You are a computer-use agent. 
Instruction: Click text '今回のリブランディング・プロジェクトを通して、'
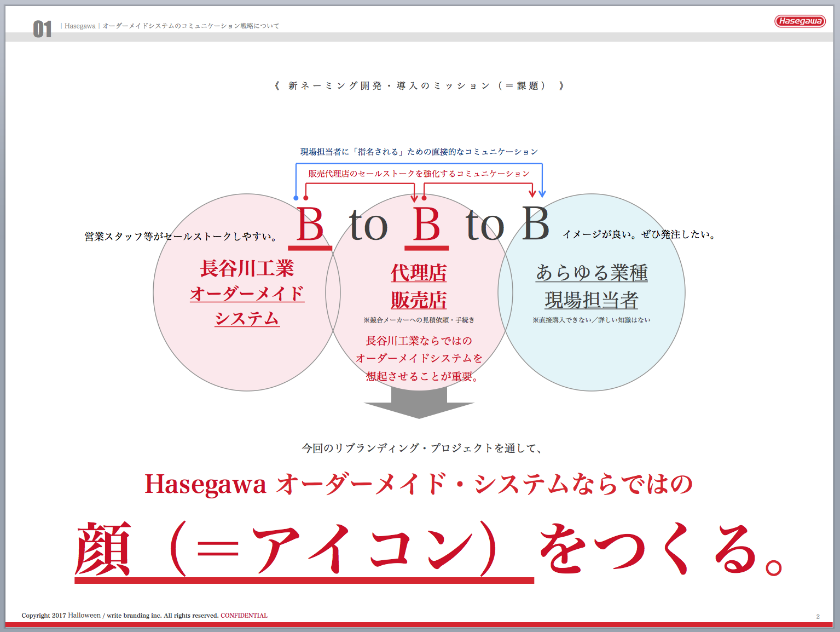(422, 448)
